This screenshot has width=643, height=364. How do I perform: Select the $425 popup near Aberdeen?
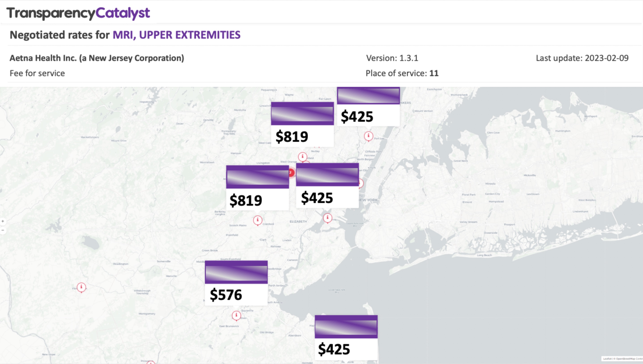coord(346,337)
